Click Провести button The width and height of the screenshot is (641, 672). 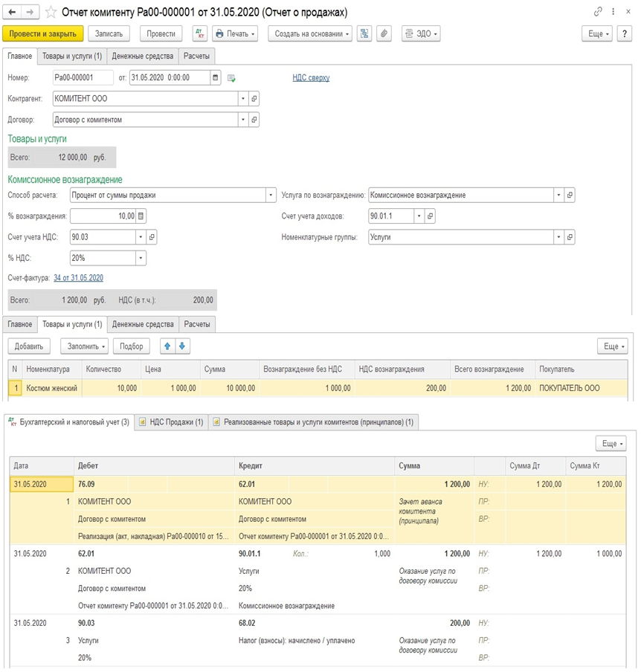tap(161, 33)
